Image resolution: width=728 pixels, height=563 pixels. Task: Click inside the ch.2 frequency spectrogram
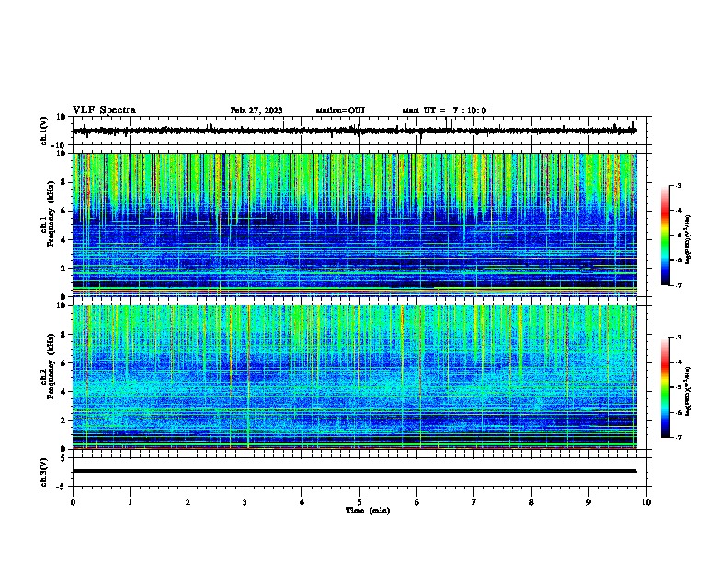355,377
